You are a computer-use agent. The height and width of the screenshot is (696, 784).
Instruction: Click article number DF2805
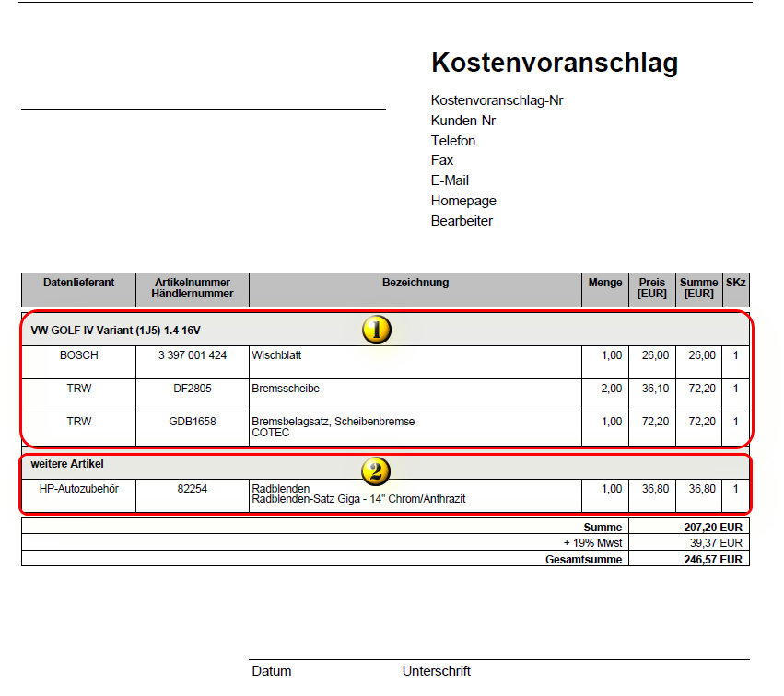tap(193, 389)
